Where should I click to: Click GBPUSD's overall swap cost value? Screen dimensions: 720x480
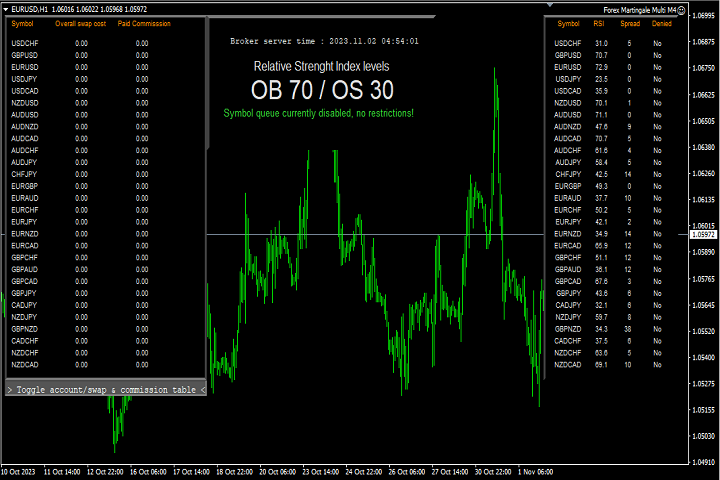[81, 55]
